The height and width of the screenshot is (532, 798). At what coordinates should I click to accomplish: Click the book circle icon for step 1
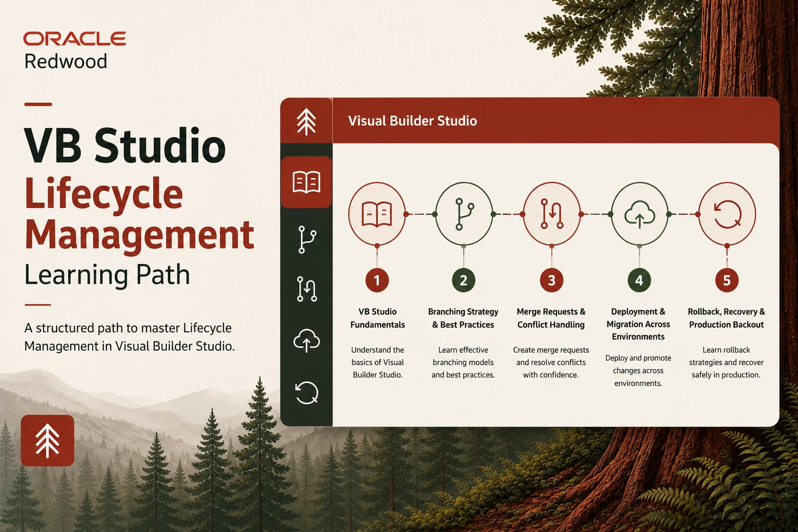[x=377, y=214]
